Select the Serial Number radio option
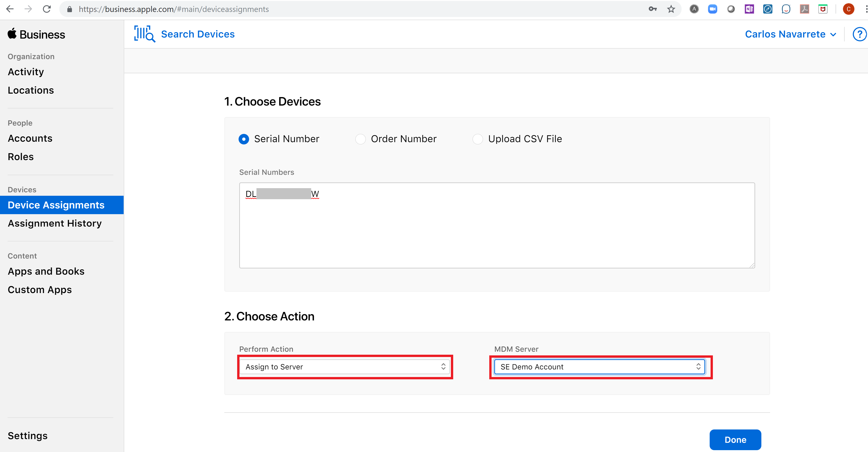 [244, 139]
